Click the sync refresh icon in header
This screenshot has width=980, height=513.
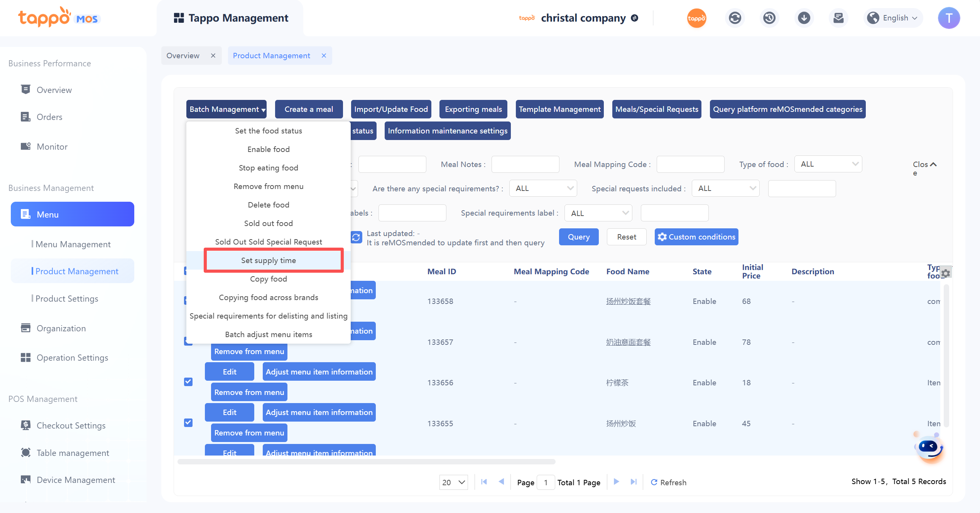click(735, 18)
